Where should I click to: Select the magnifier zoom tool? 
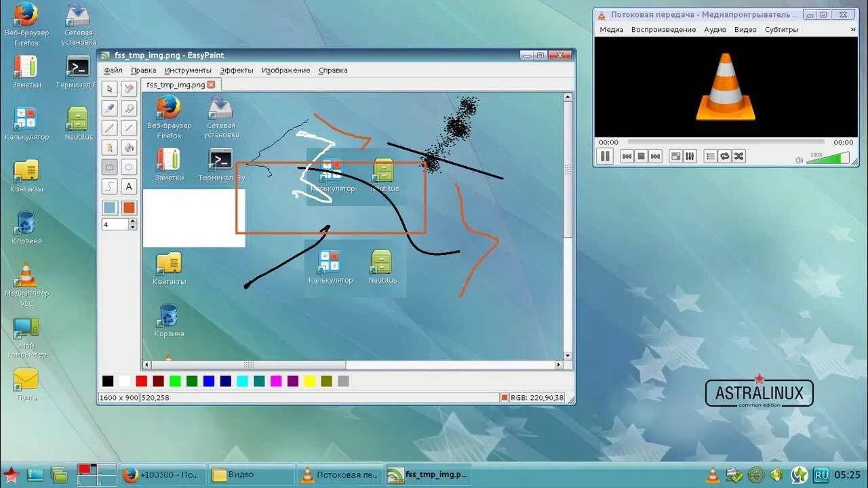(129, 108)
